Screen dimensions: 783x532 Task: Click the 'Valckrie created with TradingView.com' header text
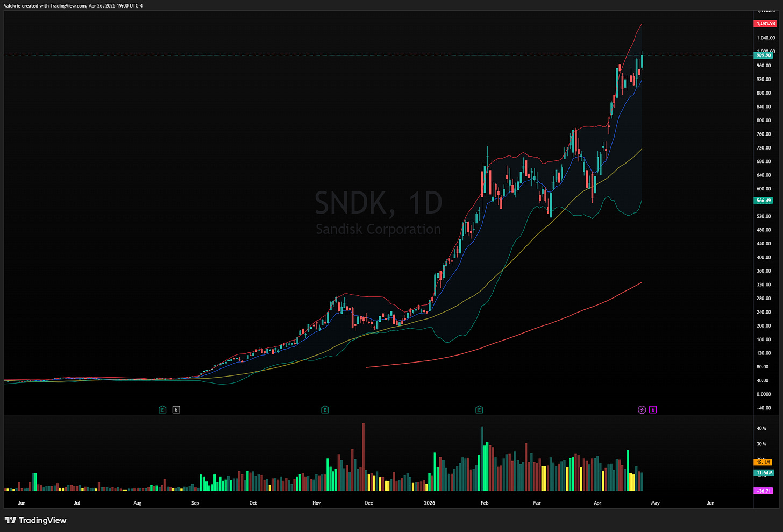(x=45, y=5)
